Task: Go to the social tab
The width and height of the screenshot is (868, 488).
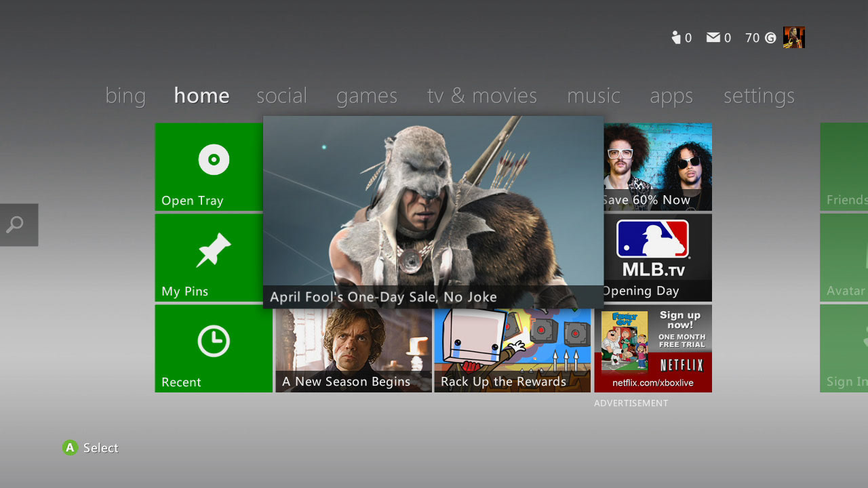Action: tap(281, 96)
